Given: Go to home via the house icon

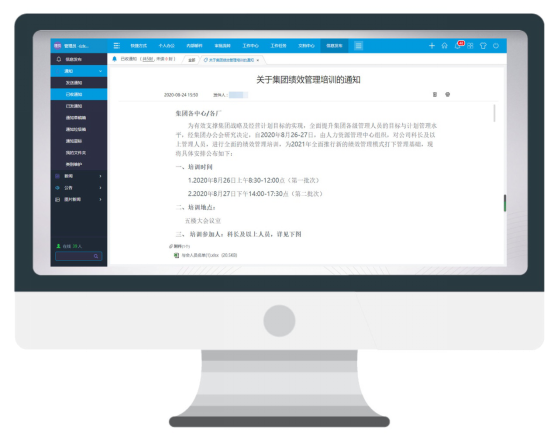Looking at the screenshot, I should point(444,46).
